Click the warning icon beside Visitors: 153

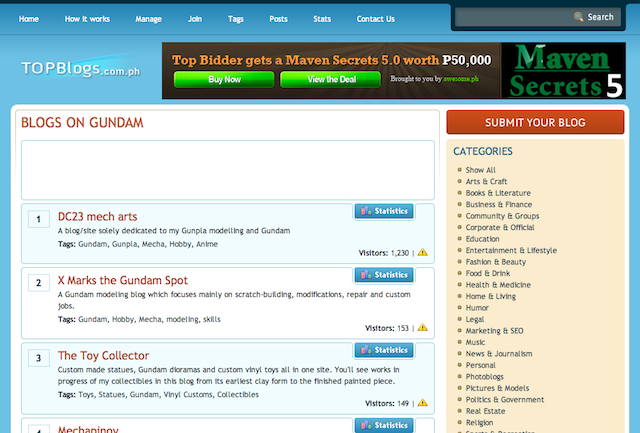[x=422, y=327]
